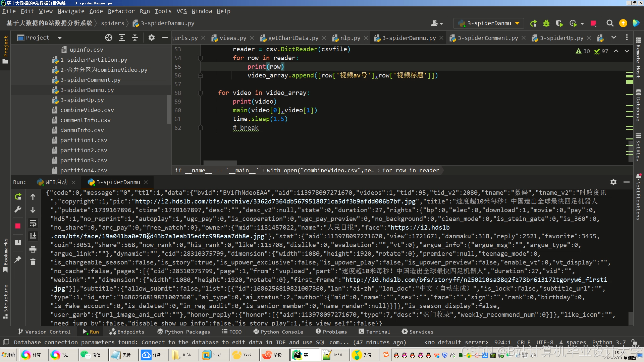Show hidden editor tabs chevron
Image resolution: width=644 pixels, height=362 pixels.
pyautogui.click(x=613, y=38)
